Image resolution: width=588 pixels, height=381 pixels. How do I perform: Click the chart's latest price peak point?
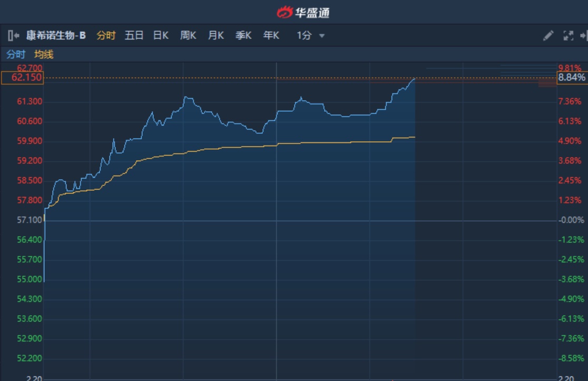pyautogui.click(x=415, y=79)
